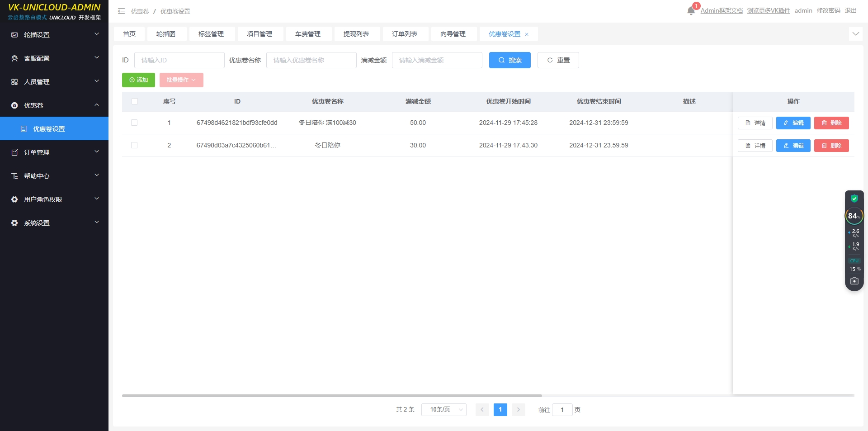
Task: Click 编辑 for row 1 coupon
Action: [x=793, y=123]
